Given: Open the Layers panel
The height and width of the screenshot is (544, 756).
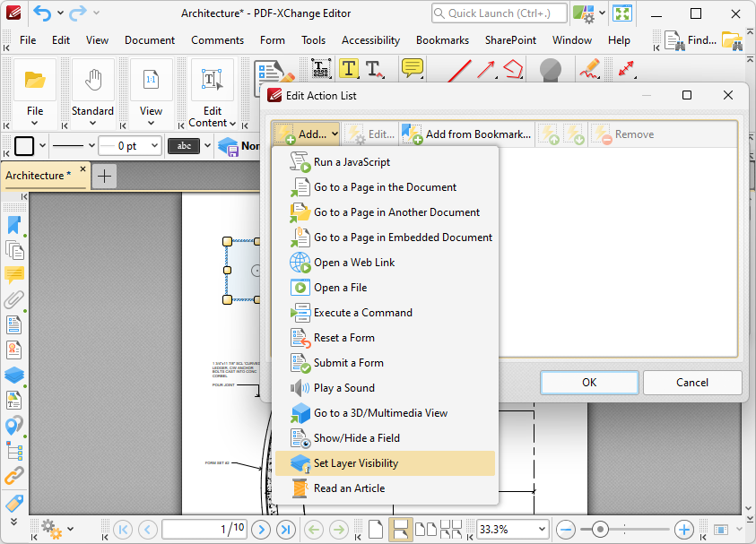Looking at the screenshot, I should click(x=13, y=375).
